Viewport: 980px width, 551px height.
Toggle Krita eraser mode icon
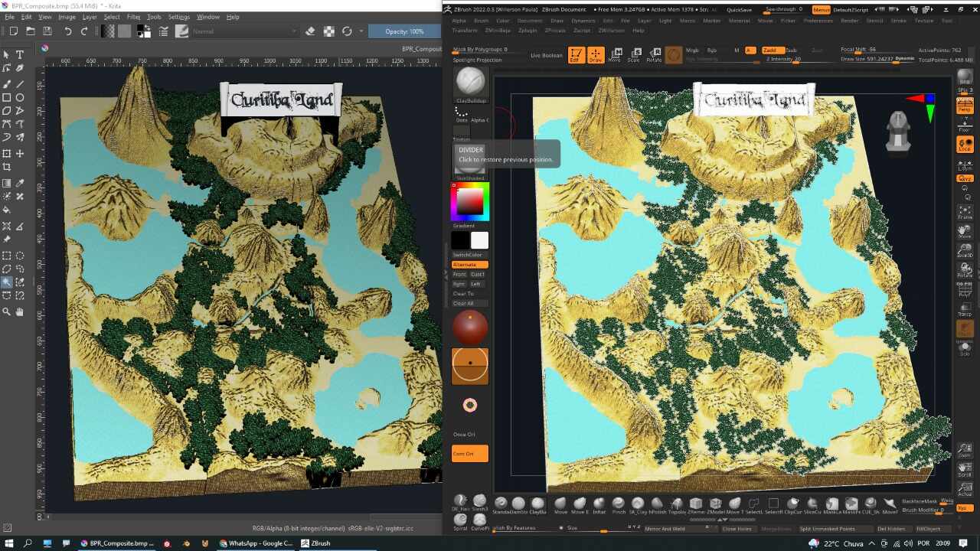tap(310, 31)
